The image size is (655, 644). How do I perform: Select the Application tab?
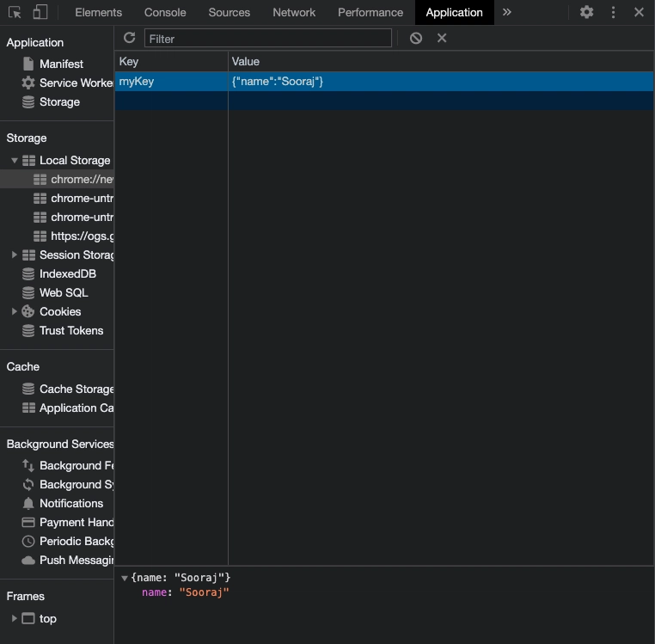coord(454,13)
